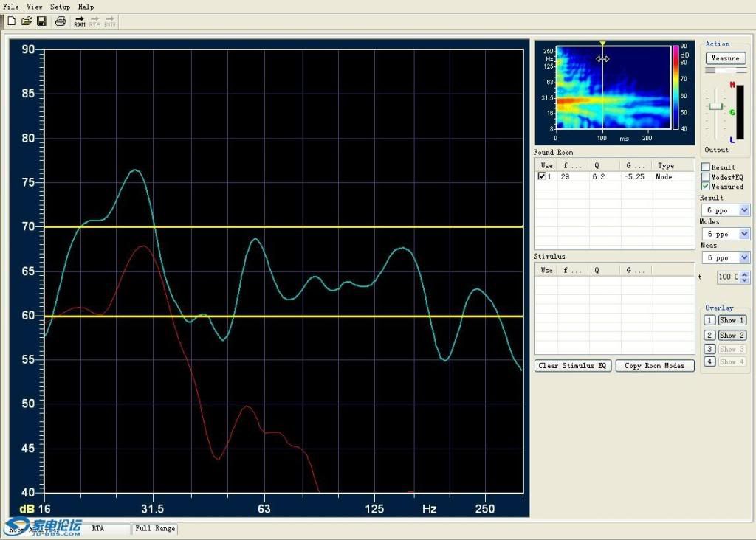Switch to the Full Range tab
The height and width of the screenshot is (540, 756).
point(155,528)
